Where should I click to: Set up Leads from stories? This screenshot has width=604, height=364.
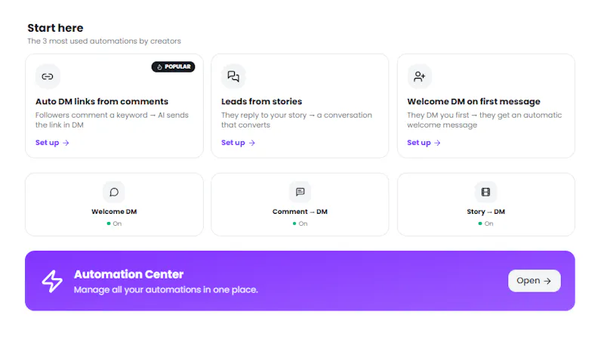[238, 143]
